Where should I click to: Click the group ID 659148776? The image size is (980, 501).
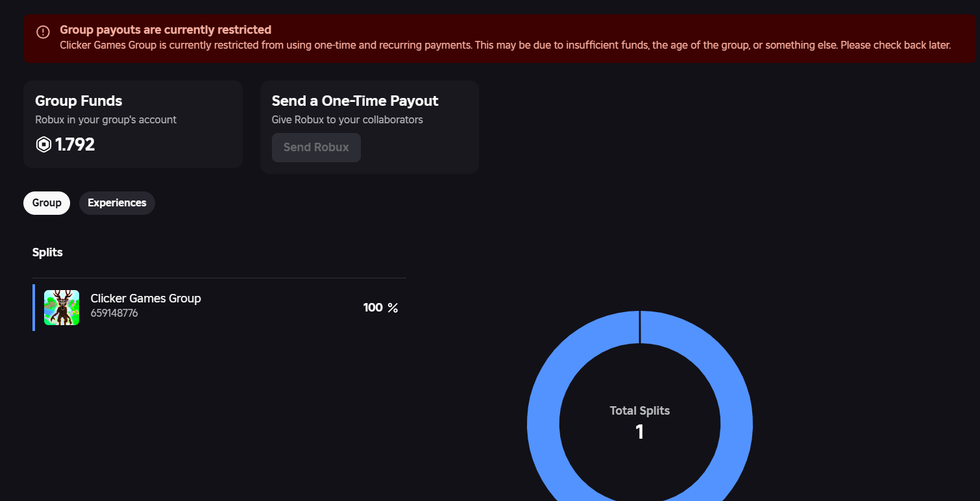(x=114, y=313)
